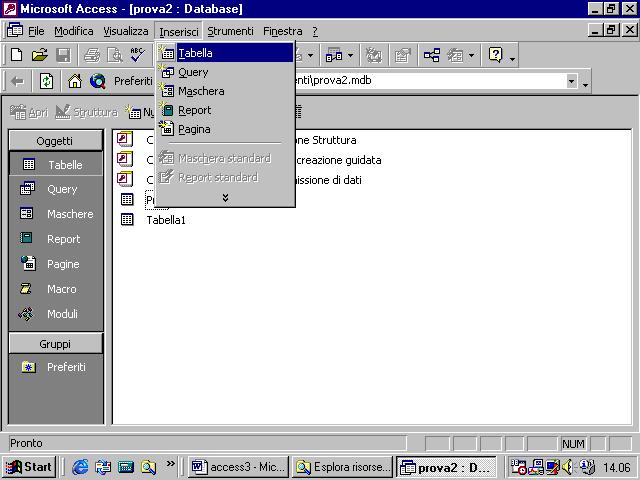Screen dimensions: 640x480
Task: Open the ? help menu
Action: pos(315,31)
